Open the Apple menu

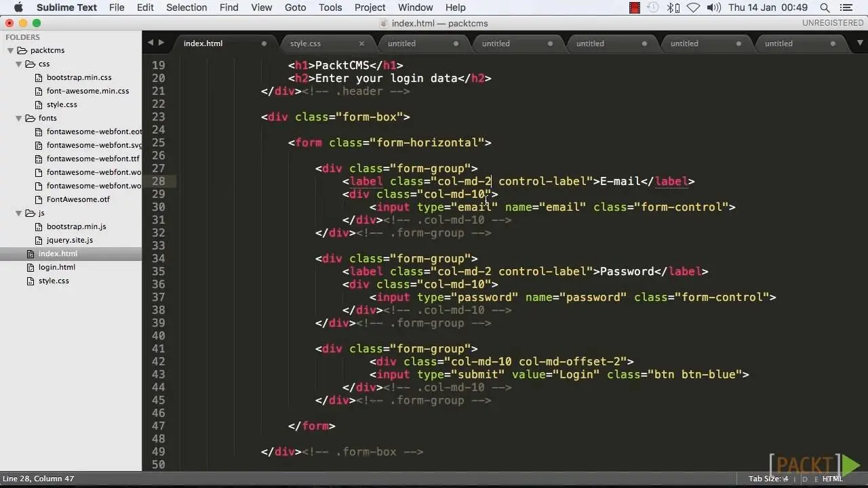click(18, 7)
